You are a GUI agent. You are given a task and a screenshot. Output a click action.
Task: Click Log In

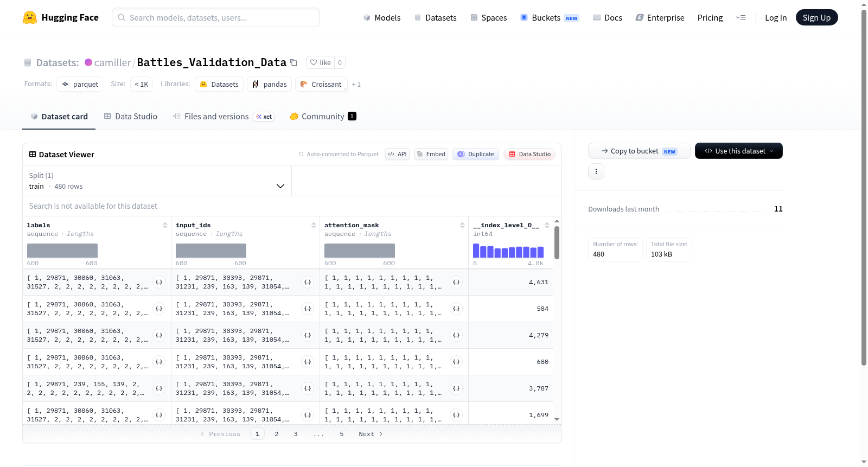(776, 17)
